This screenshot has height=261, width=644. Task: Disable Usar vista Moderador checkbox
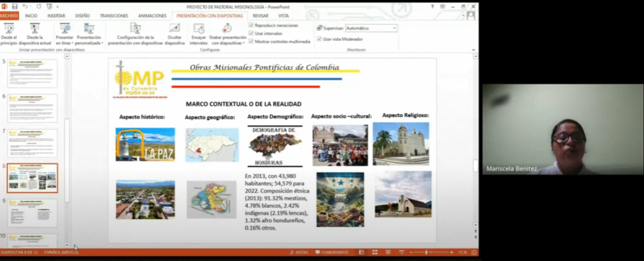319,38
